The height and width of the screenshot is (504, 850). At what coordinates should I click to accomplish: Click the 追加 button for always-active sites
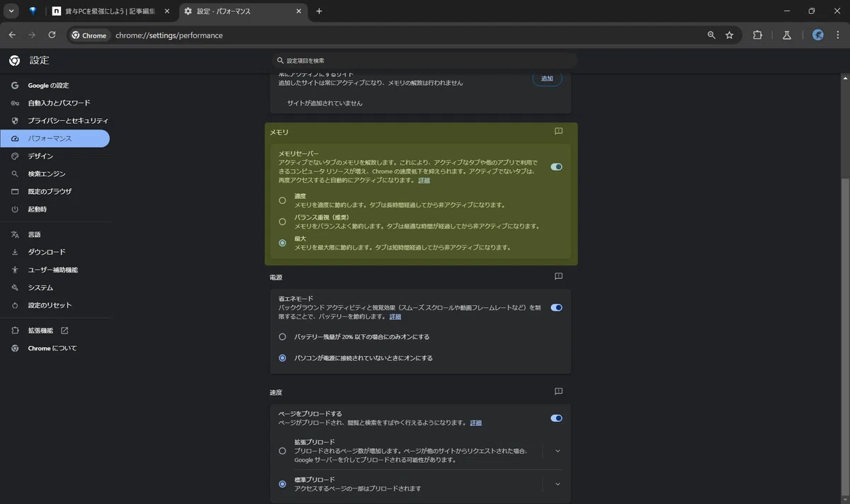pyautogui.click(x=548, y=79)
